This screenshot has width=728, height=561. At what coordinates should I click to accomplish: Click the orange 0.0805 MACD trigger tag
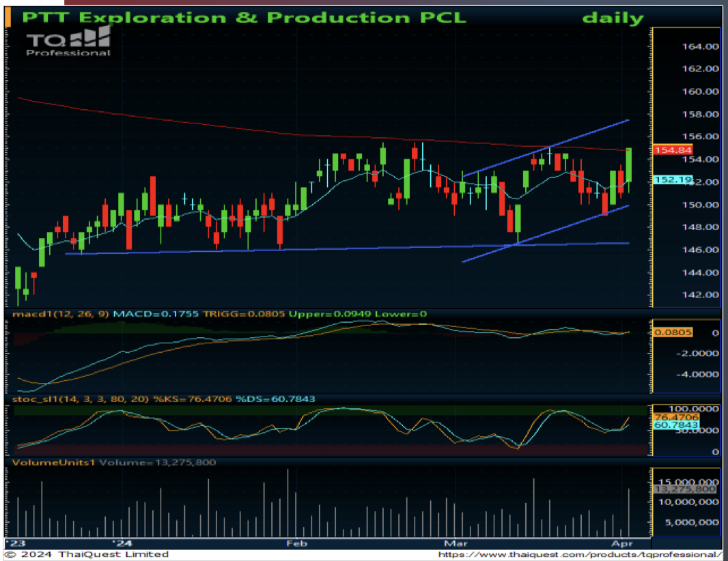point(673,332)
